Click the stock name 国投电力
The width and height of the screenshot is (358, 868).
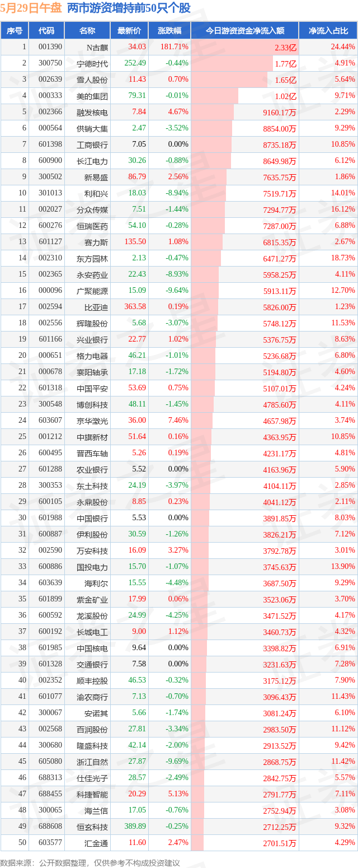click(x=92, y=567)
